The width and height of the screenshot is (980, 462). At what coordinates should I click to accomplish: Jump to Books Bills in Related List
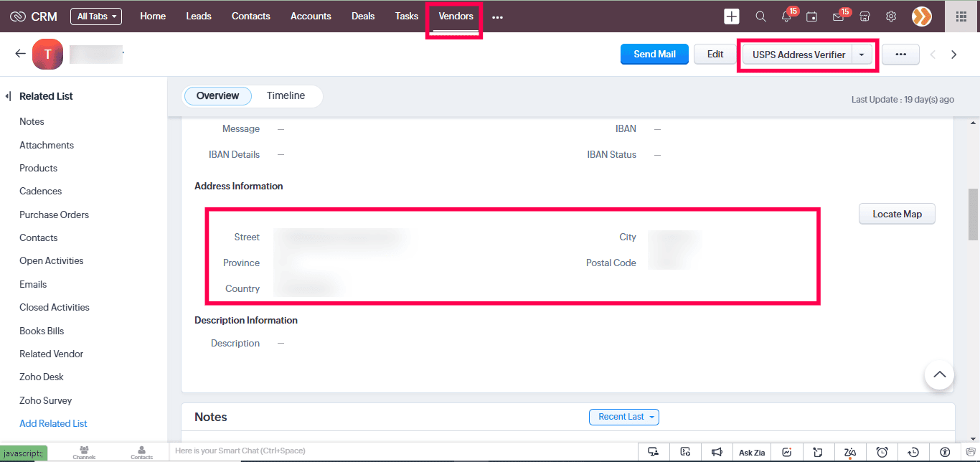(42, 331)
